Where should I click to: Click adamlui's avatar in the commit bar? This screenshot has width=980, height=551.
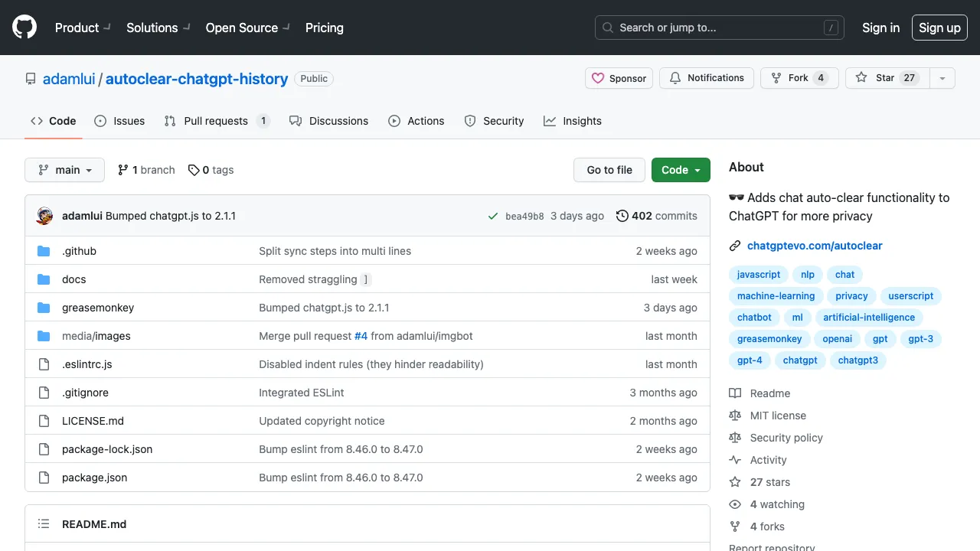tap(44, 215)
